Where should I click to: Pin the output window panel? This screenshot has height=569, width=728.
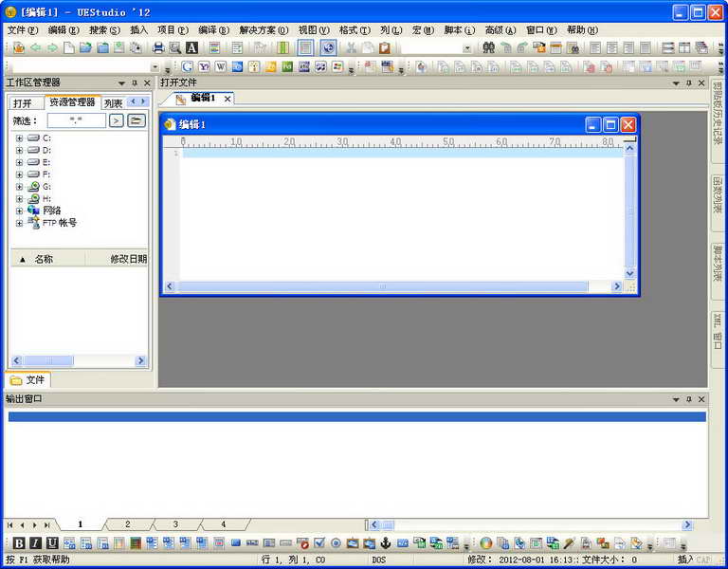689,399
